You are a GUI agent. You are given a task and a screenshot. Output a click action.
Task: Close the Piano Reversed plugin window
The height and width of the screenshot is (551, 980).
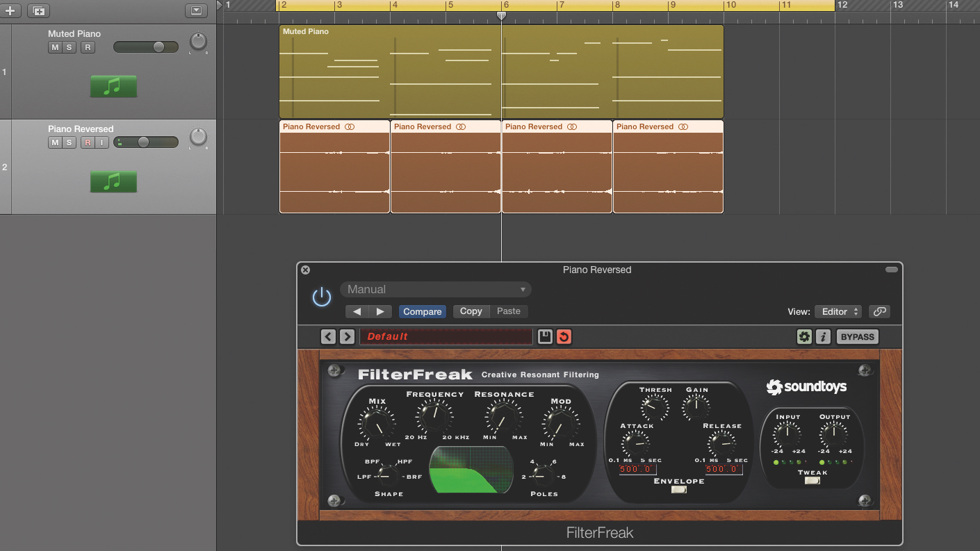point(305,270)
